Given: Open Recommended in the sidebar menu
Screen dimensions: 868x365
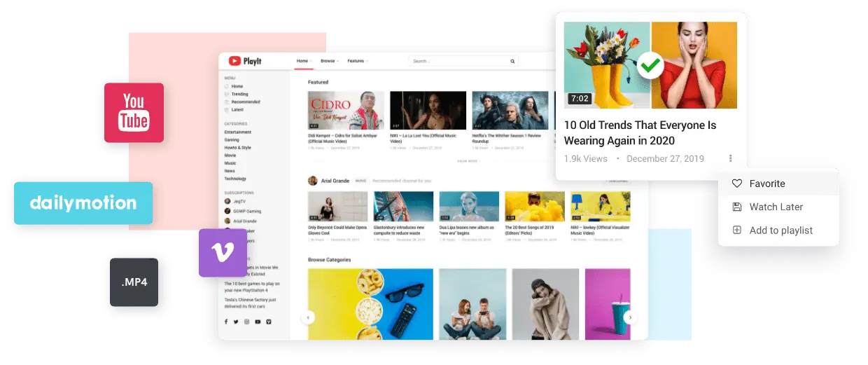Looking at the screenshot, I should 245,102.
